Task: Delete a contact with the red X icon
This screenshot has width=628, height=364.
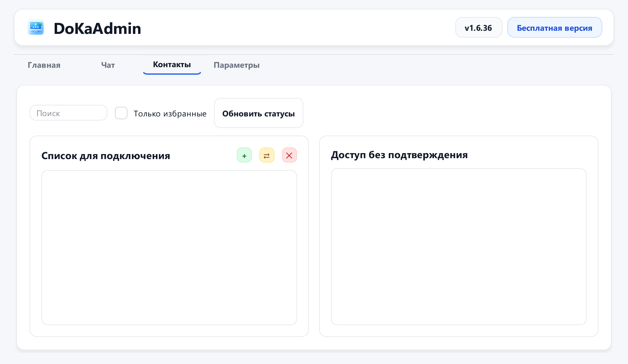Action: click(x=290, y=155)
